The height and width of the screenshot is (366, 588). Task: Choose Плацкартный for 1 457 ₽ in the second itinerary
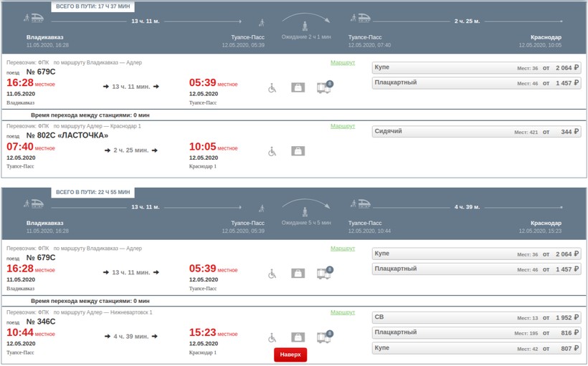pos(477,269)
